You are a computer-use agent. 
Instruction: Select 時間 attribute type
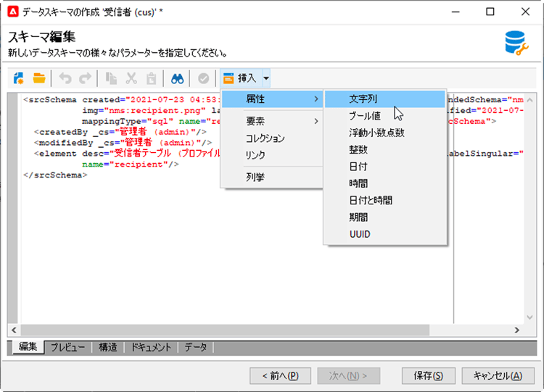[x=385, y=183]
